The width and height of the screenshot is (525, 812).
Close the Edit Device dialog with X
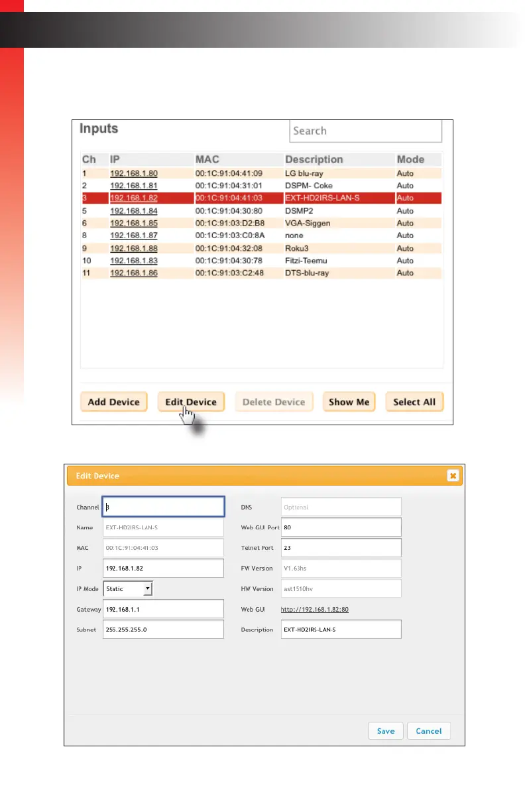[453, 475]
